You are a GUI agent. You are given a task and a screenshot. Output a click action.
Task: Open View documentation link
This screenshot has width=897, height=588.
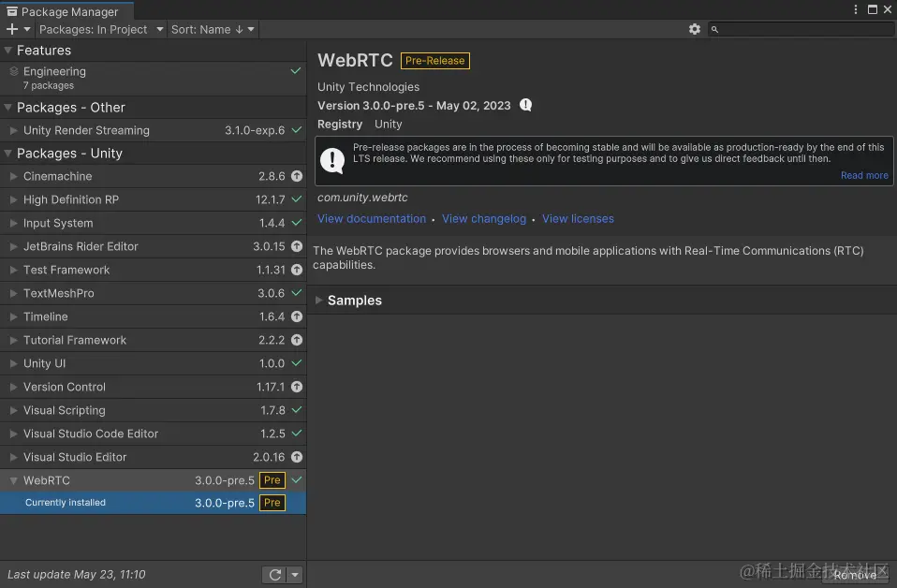[372, 218]
